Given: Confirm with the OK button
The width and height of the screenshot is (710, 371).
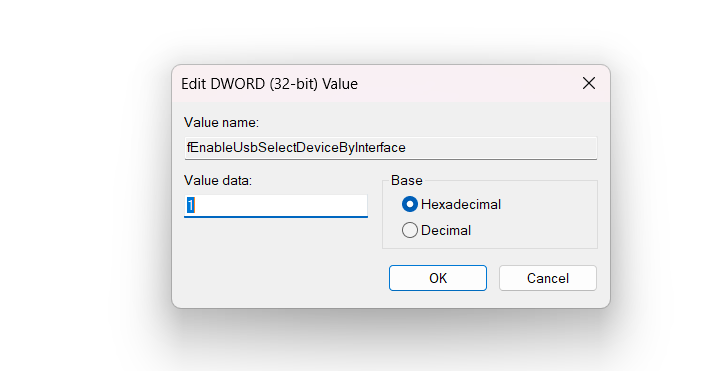Looking at the screenshot, I should [438, 278].
